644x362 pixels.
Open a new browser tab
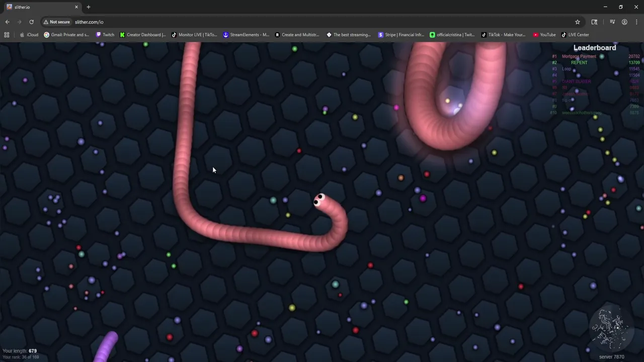click(89, 7)
